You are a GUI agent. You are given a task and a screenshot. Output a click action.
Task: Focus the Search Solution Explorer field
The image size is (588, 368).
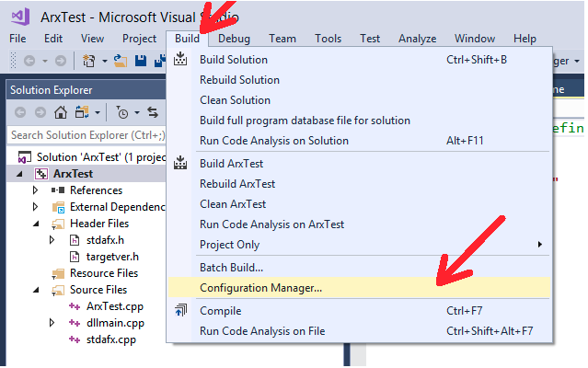click(x=86, y=135)
